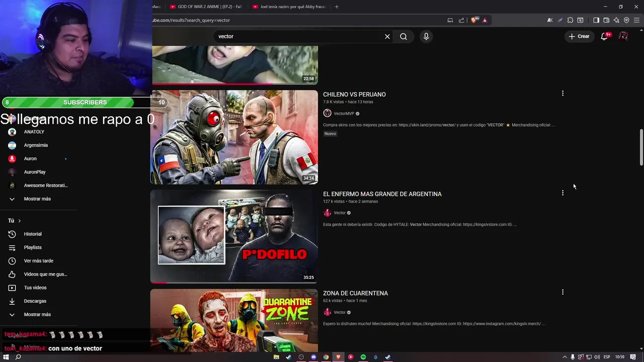Open the browser hamburger menu
Image resolution: width=644 pixels, height=362 pixels.
[x=636, y=20]
